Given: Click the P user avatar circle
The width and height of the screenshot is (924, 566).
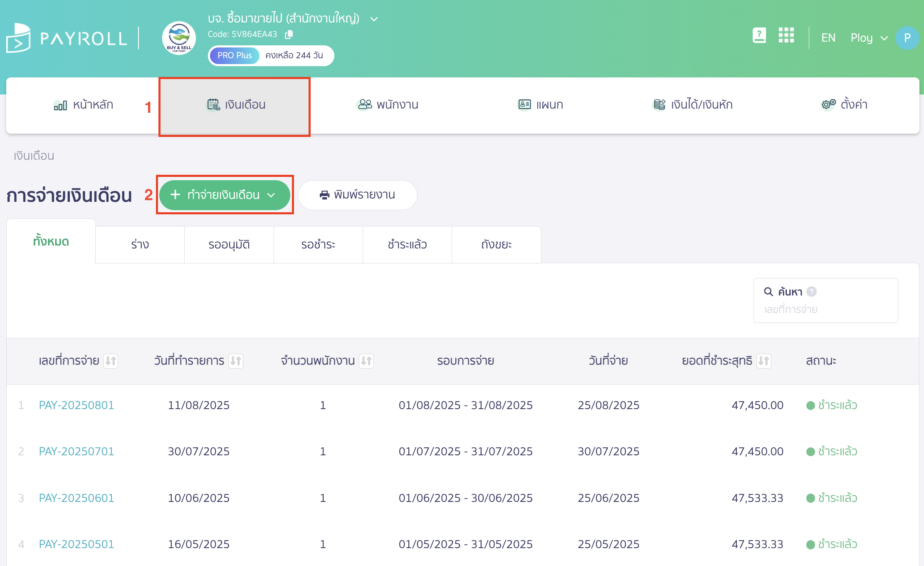Looking at the screenshot, I should click(907, 38).
